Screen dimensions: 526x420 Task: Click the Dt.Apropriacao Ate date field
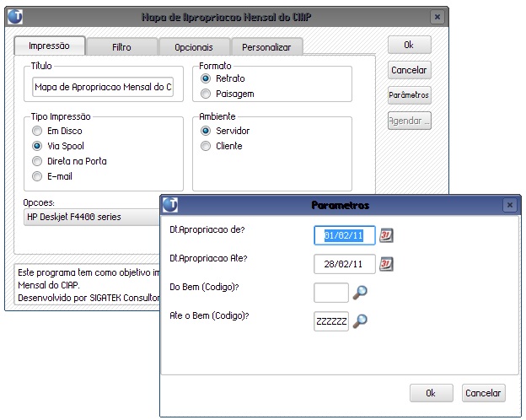tap(344, 264)
